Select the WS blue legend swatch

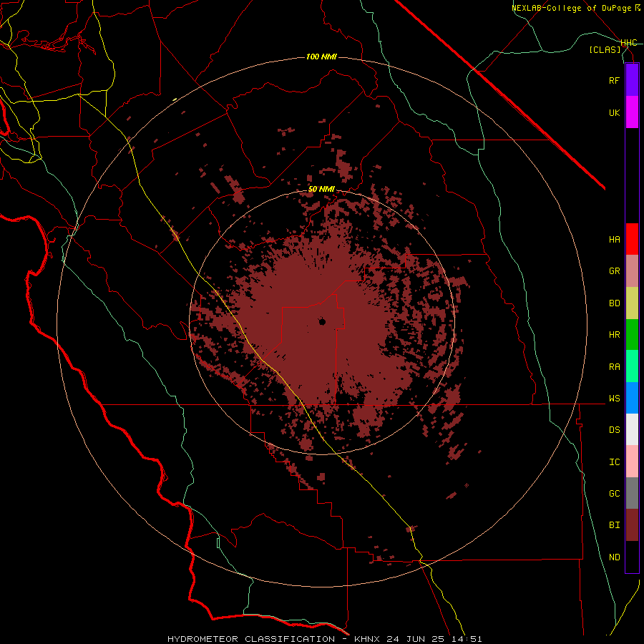632,398
